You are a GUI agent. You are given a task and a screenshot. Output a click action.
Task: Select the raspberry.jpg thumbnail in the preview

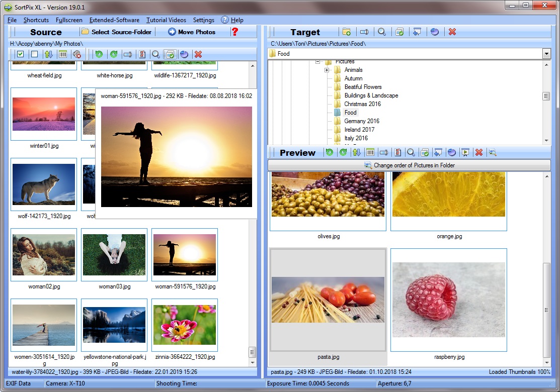[x=449, y=300]
